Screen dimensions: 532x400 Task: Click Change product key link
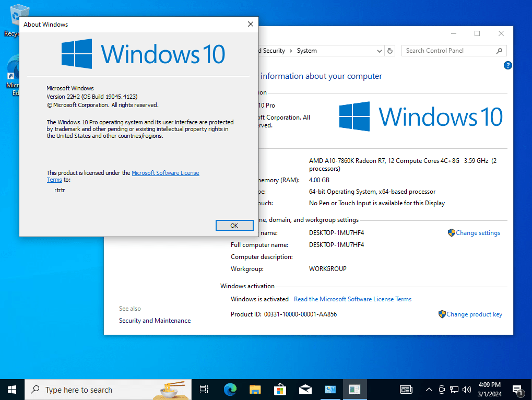pyautogui.click(x=474, y=314)
